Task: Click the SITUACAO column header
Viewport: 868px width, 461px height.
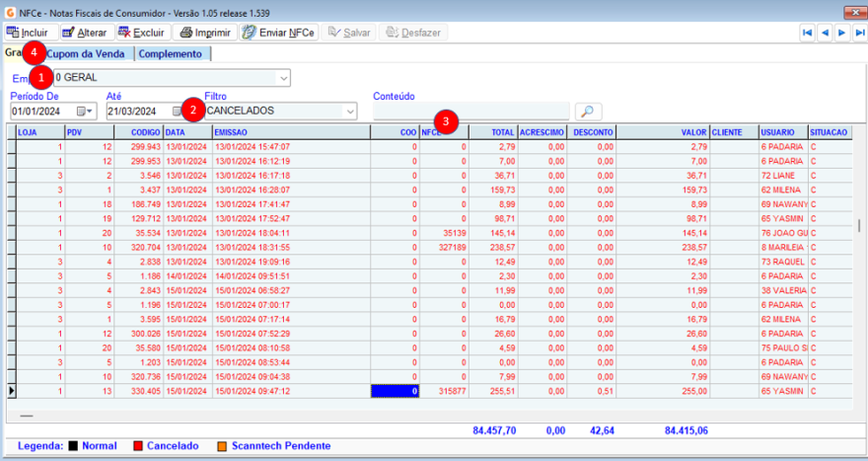Action: [830, 132]
